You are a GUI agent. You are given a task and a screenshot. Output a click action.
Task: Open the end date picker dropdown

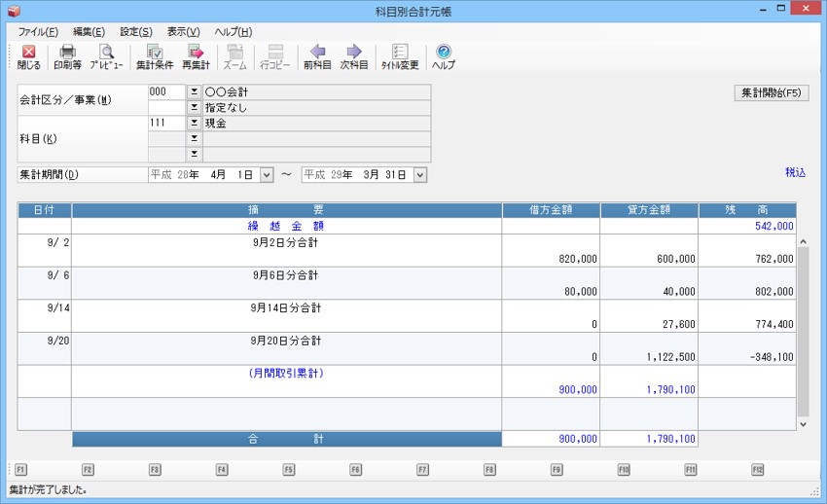point(420,175)
